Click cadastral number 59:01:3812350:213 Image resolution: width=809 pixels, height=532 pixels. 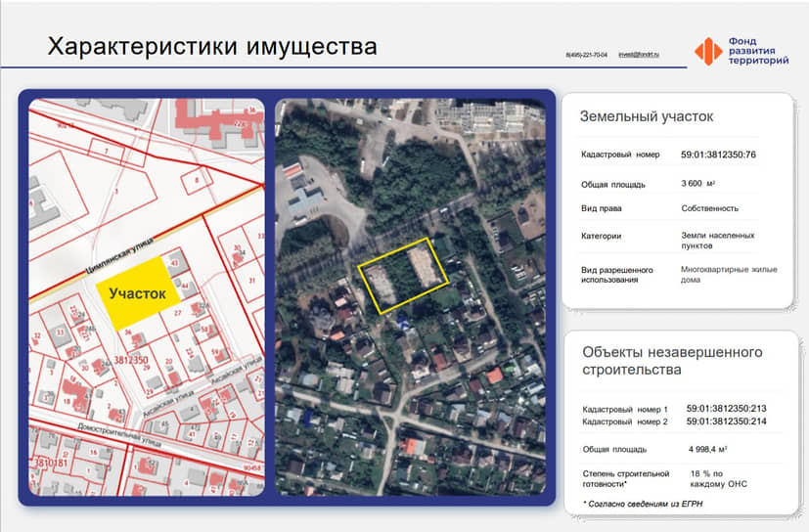(x=726, y=409)
